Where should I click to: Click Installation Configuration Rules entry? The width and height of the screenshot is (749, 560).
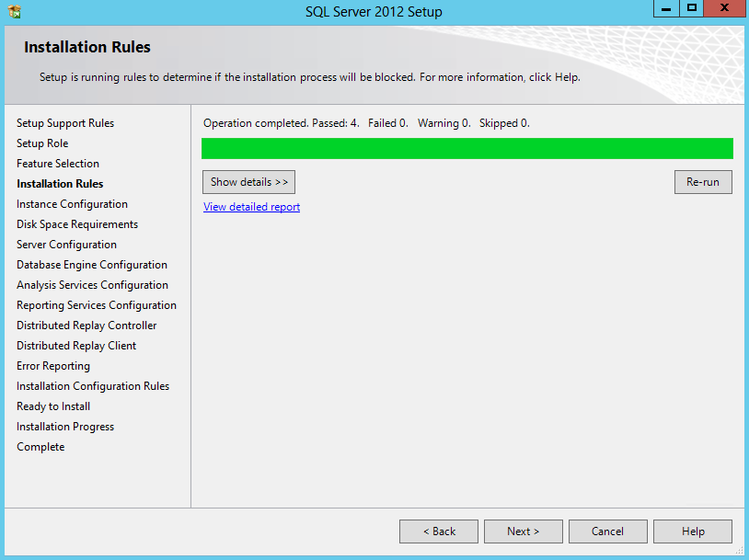pos(93,386)
